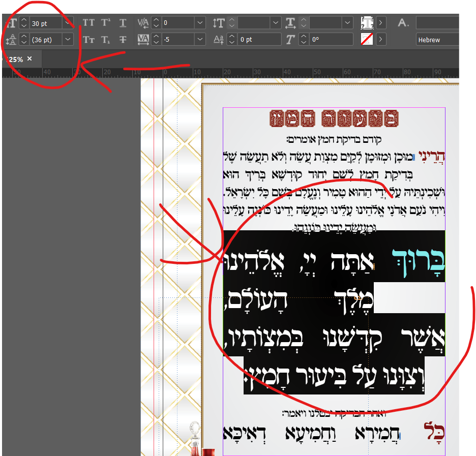Click the vertical scale stepper arrows
This screenshot has height=456, width=476.
(232, 23)
